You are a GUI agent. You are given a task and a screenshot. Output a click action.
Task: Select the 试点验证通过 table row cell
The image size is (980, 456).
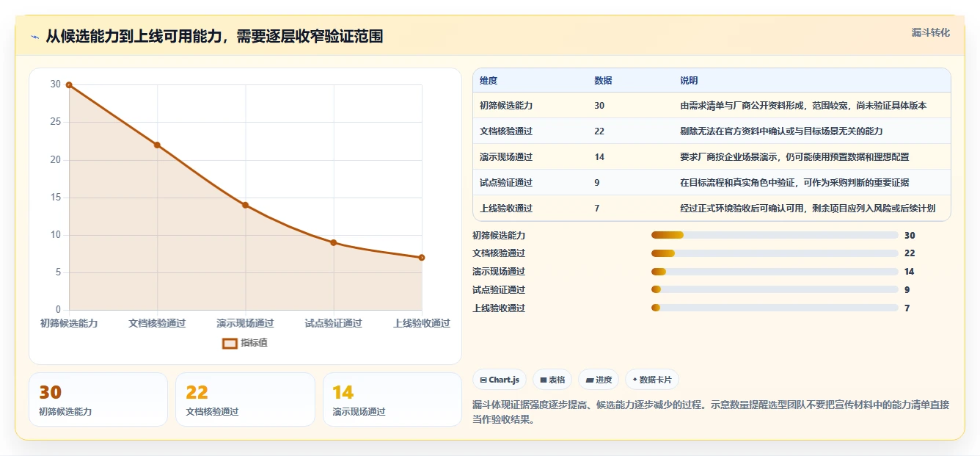(506, 183)
